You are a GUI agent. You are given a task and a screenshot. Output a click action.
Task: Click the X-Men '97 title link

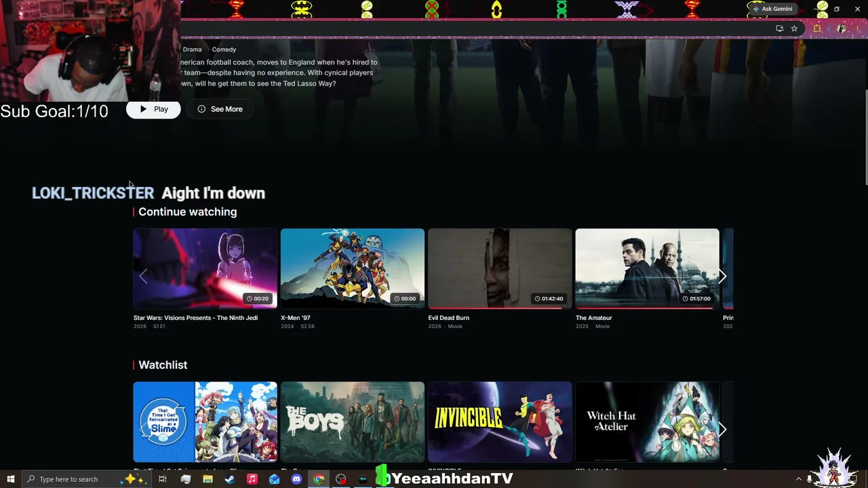click(296, 318)
